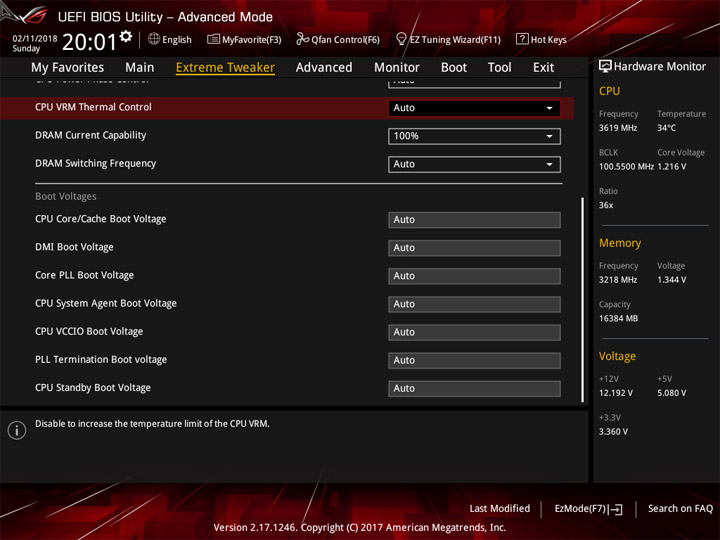720x540 pixels.
Task: Click the EzMode exit arrow icon
Action: click(x=616, y=509)
